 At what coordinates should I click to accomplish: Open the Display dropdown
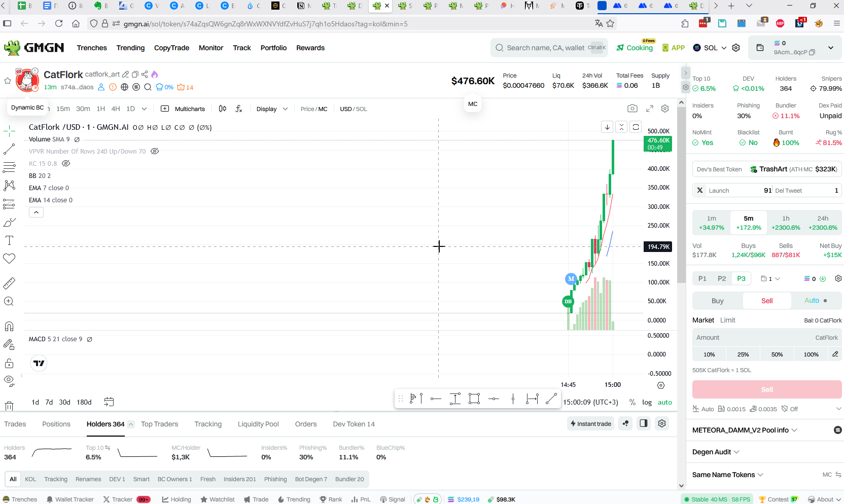tap(272, 109)
